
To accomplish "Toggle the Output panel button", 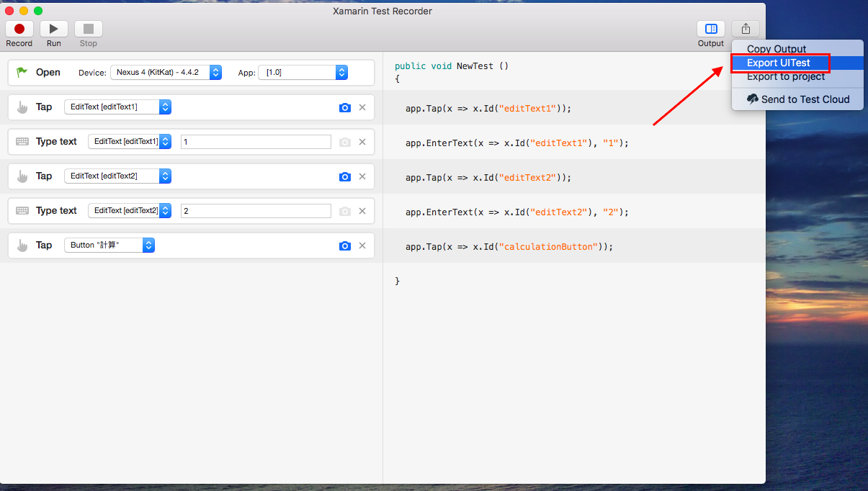I will [711, 29].
